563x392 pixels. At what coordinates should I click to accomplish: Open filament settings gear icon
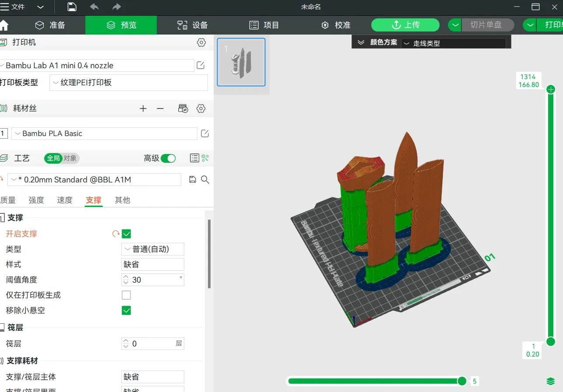click(201, 108)
